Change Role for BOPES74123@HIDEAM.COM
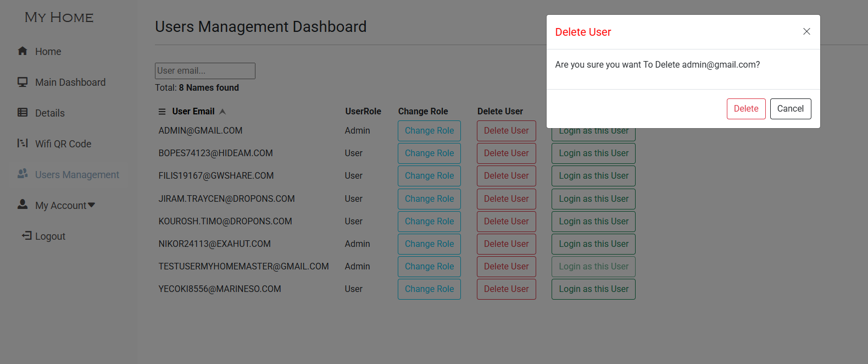This screenshot has width=868, height=364. click(429, 153)
